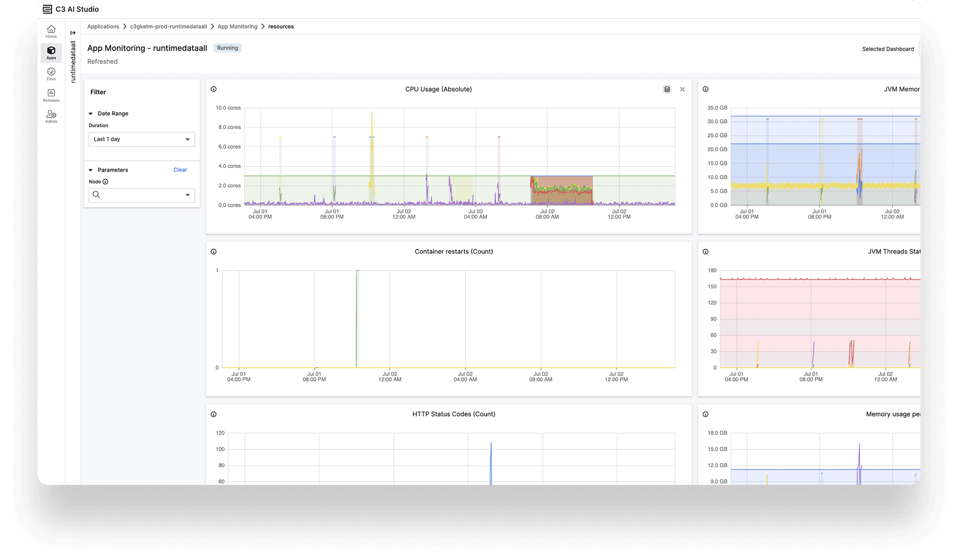
Task: Show info for JVM Memory chart
Action: 705,89
